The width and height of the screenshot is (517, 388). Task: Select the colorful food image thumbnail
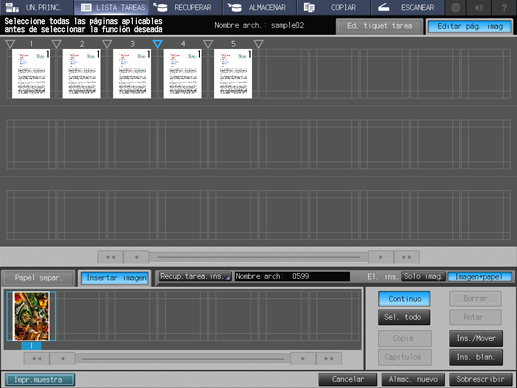pyautogui.click(x=31, y=316)
